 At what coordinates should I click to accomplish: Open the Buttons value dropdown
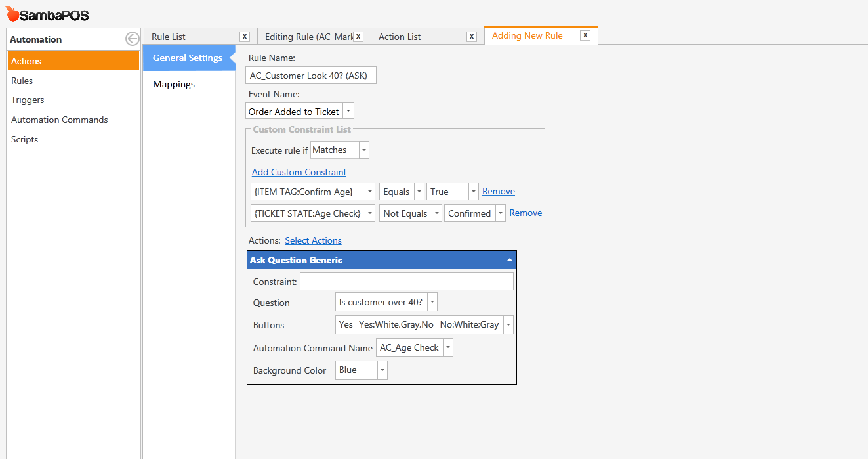(x=508, y=324)
